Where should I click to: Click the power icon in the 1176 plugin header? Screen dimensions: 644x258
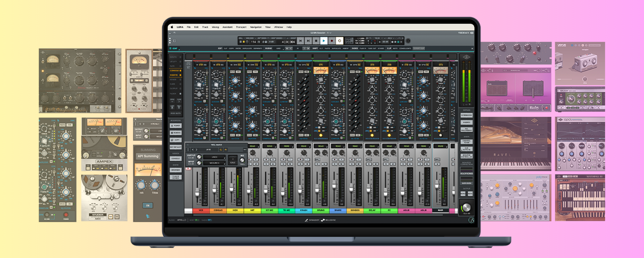pyautogui.click(x=221, y=150)
